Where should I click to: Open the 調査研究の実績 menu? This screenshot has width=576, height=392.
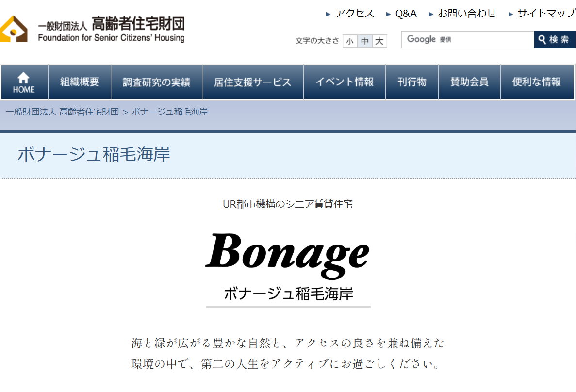point(156,82)
